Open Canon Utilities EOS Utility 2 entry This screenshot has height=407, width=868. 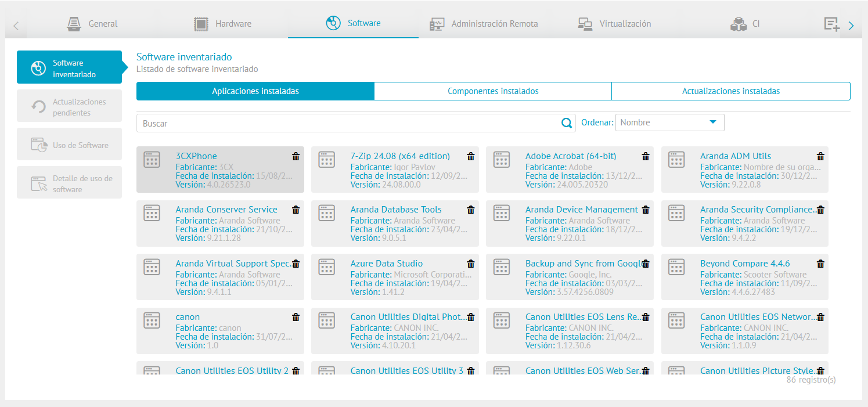point(232,370)
